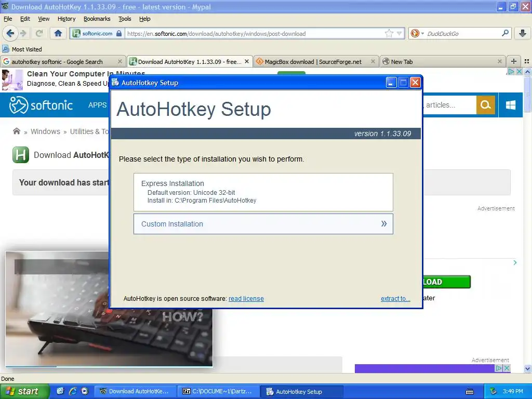Switch to Download AutoHotKey taskbar button
Image resolution: width=532 pixels, height=399 pixels.
click(x=136, y=391)
